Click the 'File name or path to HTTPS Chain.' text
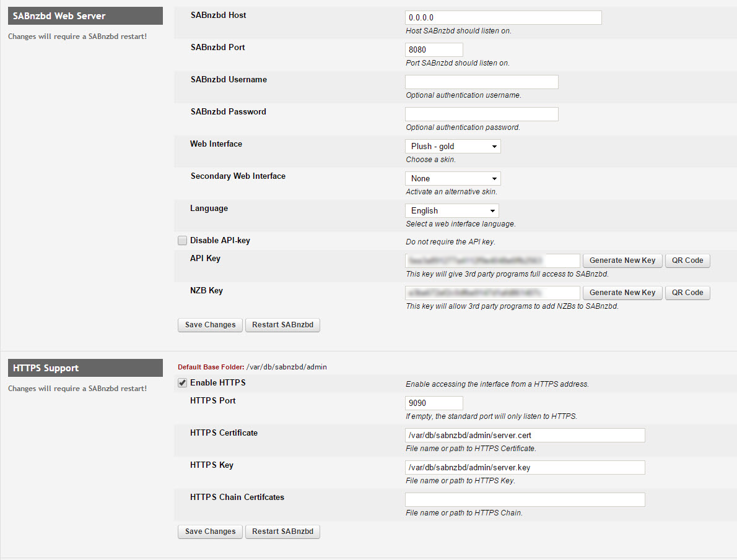Image resolution: width=737 pixels, height=560 pixels. tap(464, 513)
